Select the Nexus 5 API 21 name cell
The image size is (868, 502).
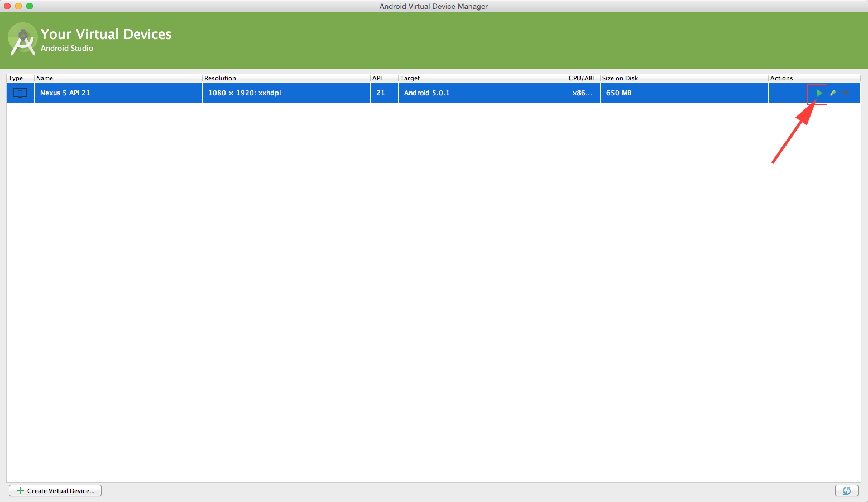(118, 93)
